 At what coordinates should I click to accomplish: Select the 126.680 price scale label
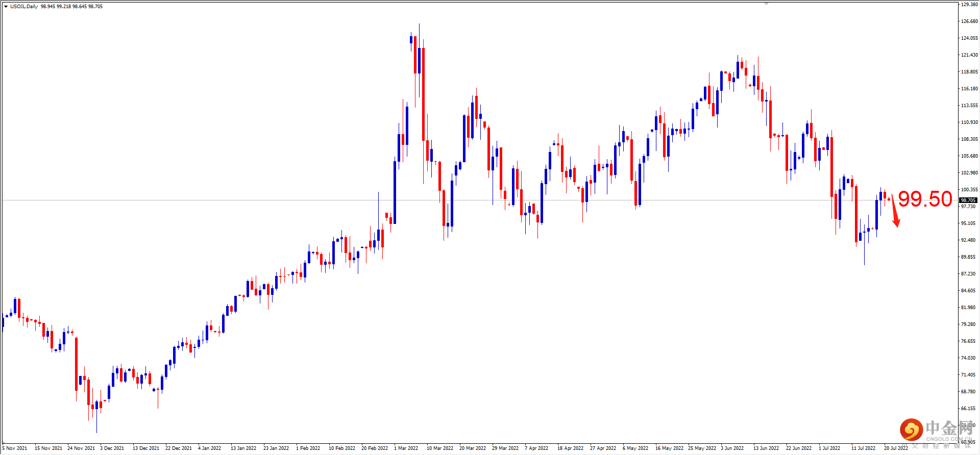click(969, 21)
